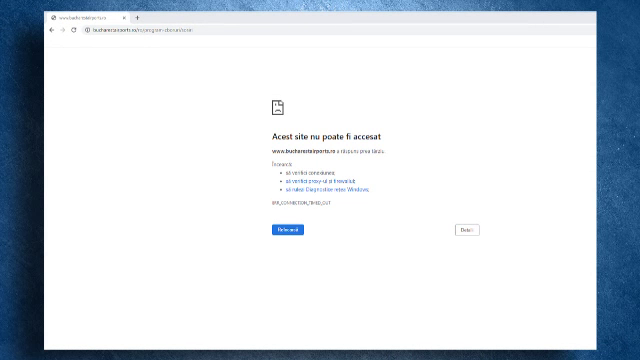Select the www.bucharestairports.ro tab

88,18
